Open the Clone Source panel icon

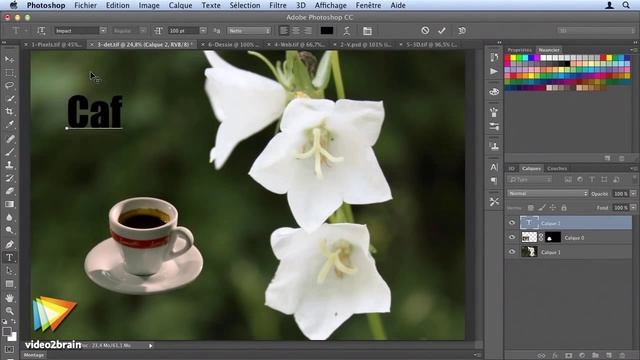(494, 146)
